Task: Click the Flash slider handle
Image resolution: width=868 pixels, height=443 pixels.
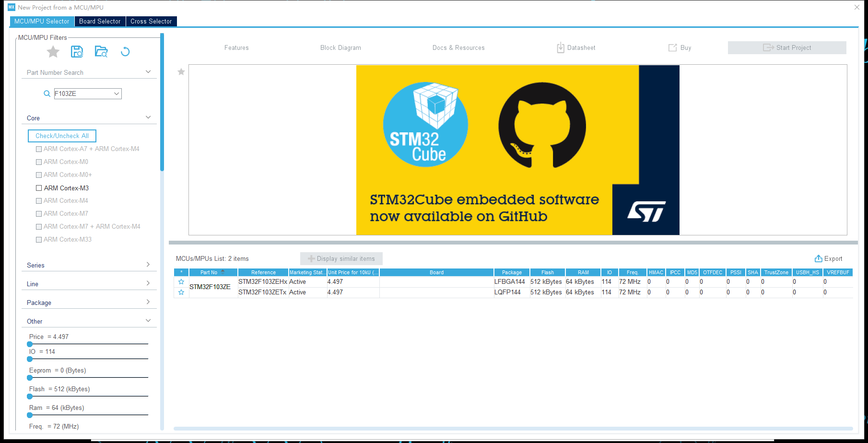Action: (30, 396)
